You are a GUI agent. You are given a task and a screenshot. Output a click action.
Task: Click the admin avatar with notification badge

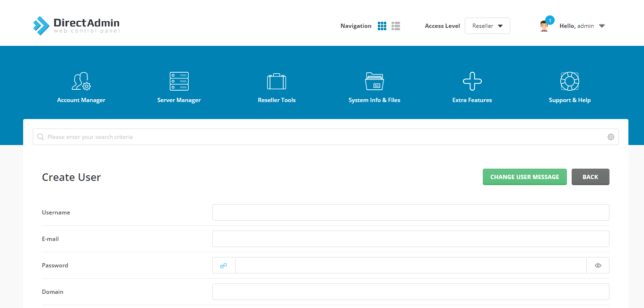click(544, 26)
